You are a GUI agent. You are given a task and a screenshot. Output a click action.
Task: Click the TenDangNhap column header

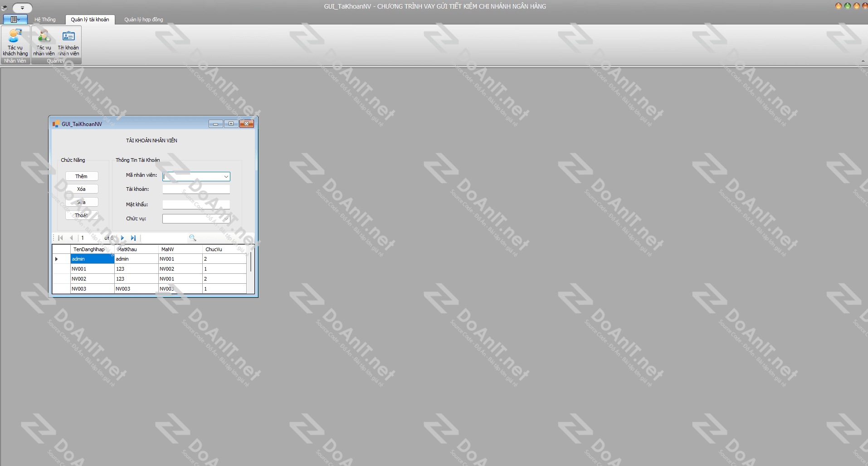coord(93,249)
